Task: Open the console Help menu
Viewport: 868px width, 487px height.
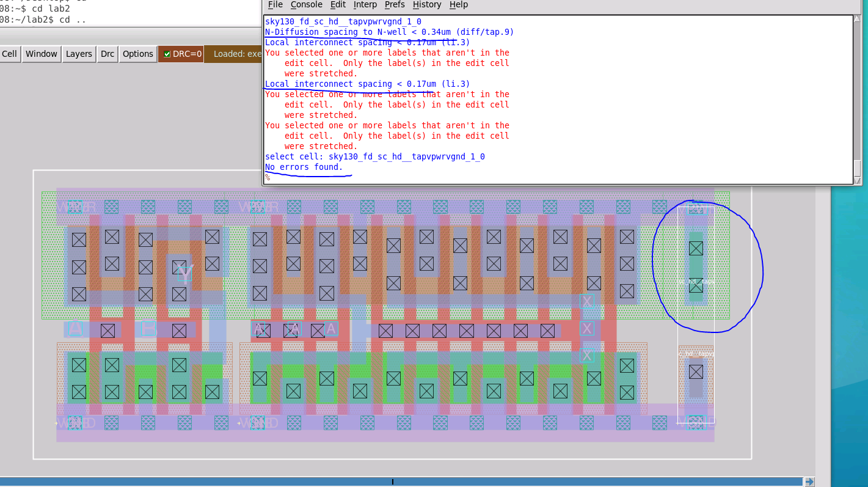Action: (x=458, y=4)
